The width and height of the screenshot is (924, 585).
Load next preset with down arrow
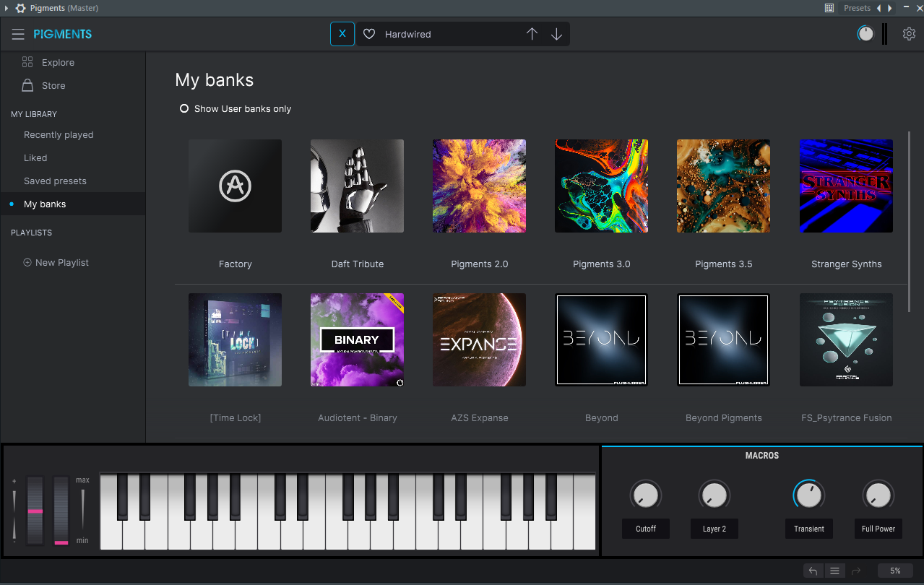coord(556,34)
